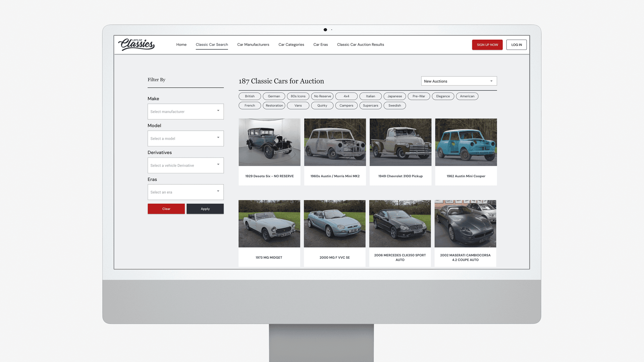Click the '2002 MASERATI CAMBIOCORSA 4.2 COUPE AUTO' title
Image resolution: width=644 pixels, height=362 pixels.
(x=465, y=257)
